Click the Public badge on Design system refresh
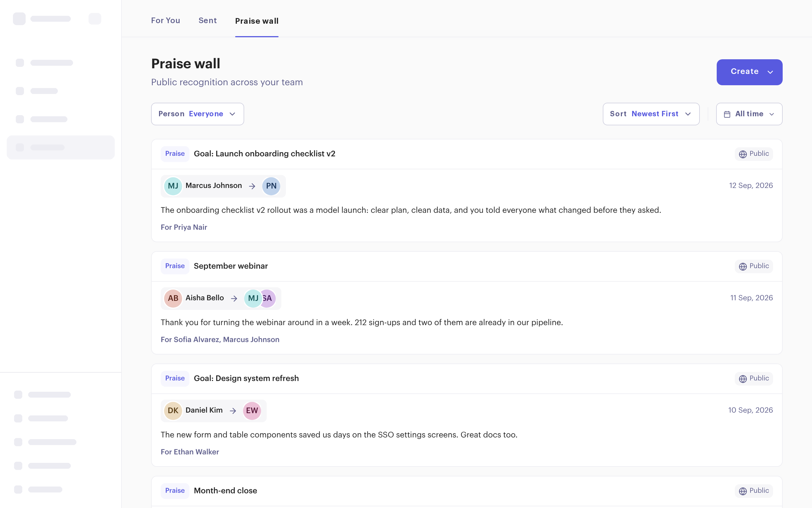This screenshot has width=812, height=508. (754, 378)
